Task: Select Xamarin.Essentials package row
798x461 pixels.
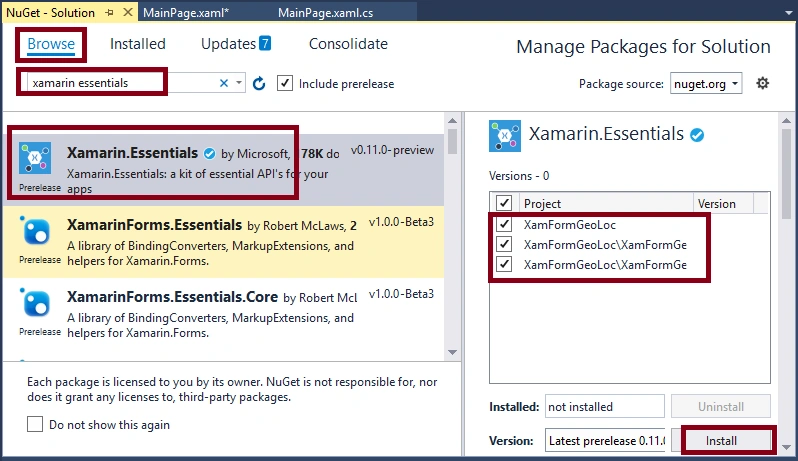Action: 223,170
